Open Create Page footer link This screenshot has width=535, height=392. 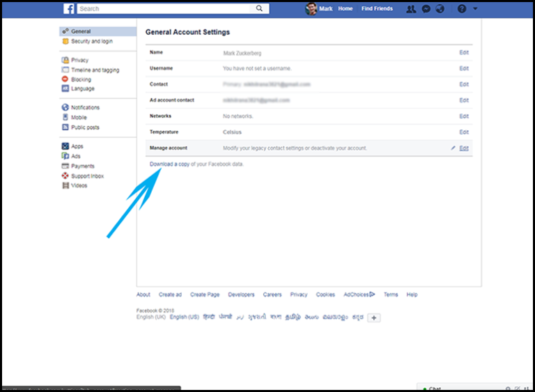click(x=205, y=295)
